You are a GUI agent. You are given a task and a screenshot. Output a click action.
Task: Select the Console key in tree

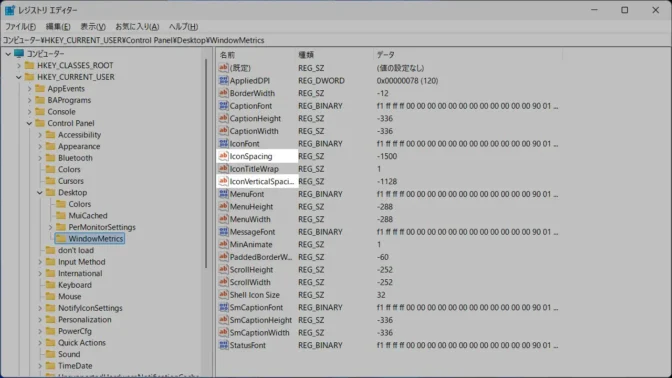[61, 111]
